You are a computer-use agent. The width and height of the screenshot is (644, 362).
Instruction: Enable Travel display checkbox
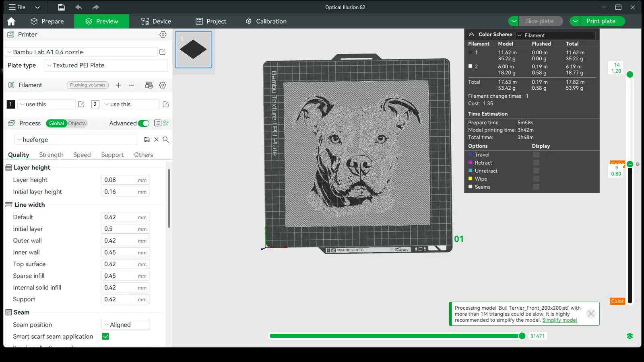pos(536,154)
